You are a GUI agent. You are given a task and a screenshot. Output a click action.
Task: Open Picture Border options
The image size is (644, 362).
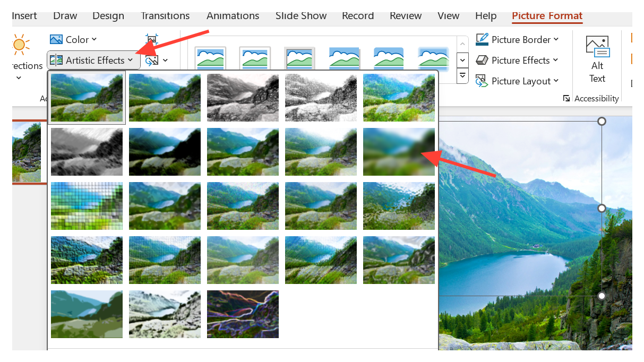(x=517, y=39)
